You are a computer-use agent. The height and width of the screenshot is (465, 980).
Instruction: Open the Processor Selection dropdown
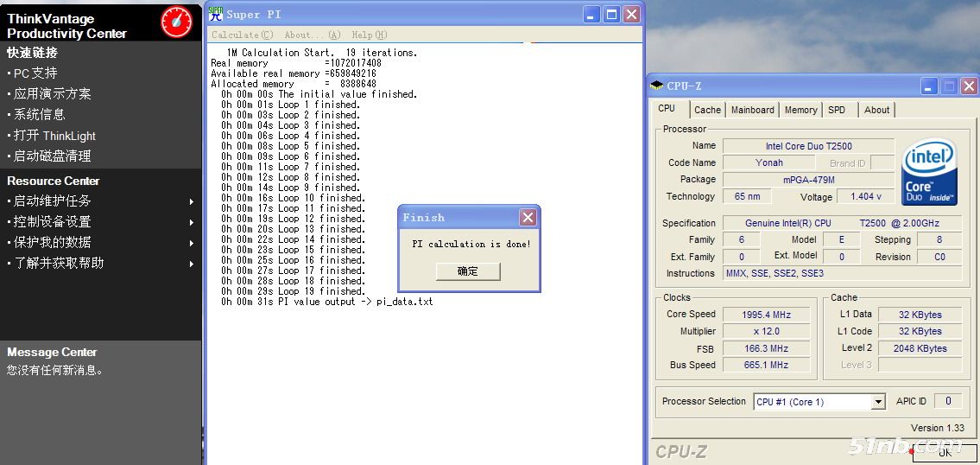point(878,402)
